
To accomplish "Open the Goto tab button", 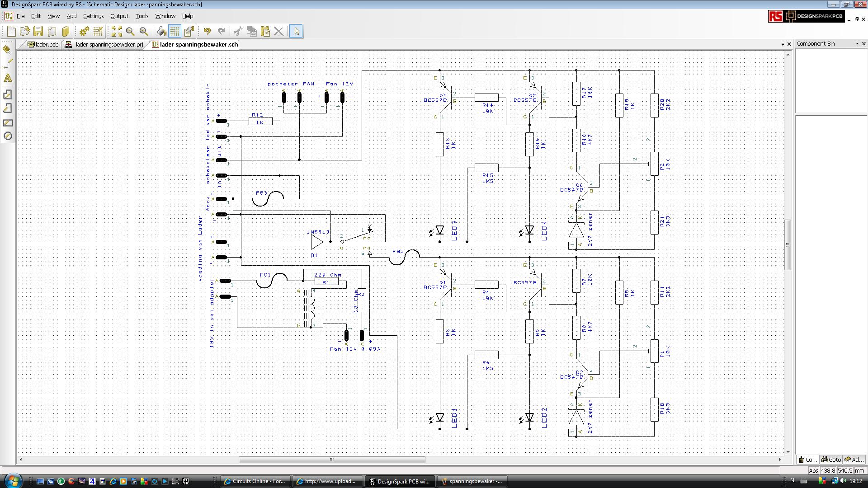I will tap(831, 460).
